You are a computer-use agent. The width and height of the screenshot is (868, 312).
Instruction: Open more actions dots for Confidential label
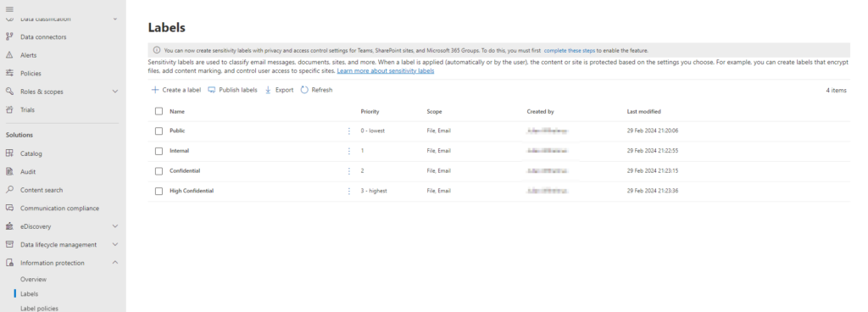(x=348, y=171)
